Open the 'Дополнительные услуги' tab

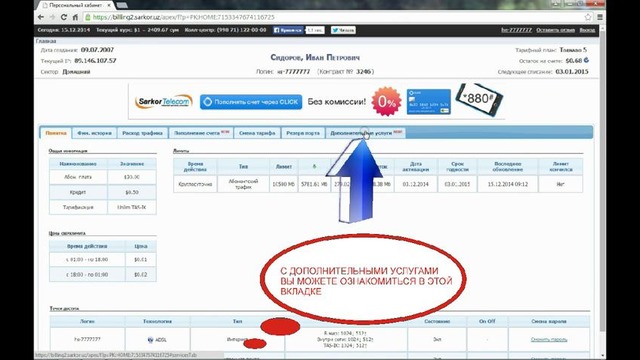(x=366, y=133)
